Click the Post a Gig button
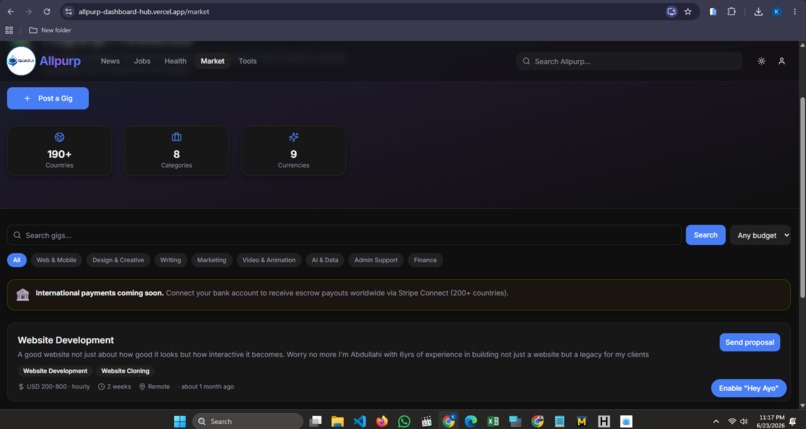This screenshot has height=429, width=806. 48,98
